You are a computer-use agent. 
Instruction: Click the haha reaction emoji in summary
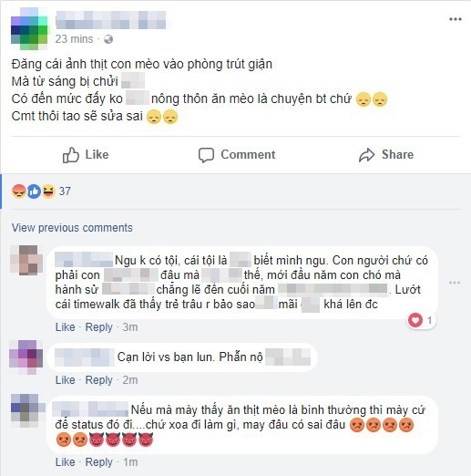[x=48, y=191]
